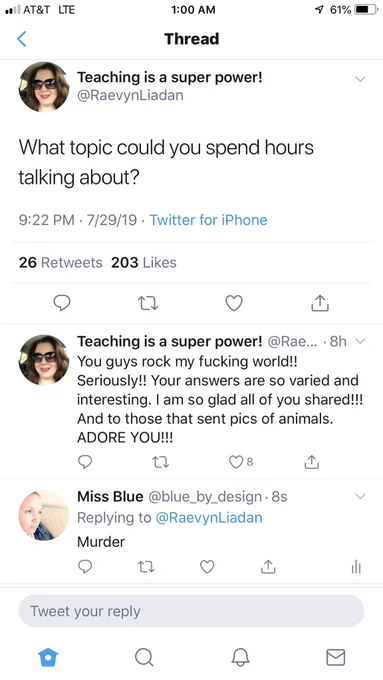Open the "Twitter for iPhone" link
383x680 pixels.
[208, 220]
